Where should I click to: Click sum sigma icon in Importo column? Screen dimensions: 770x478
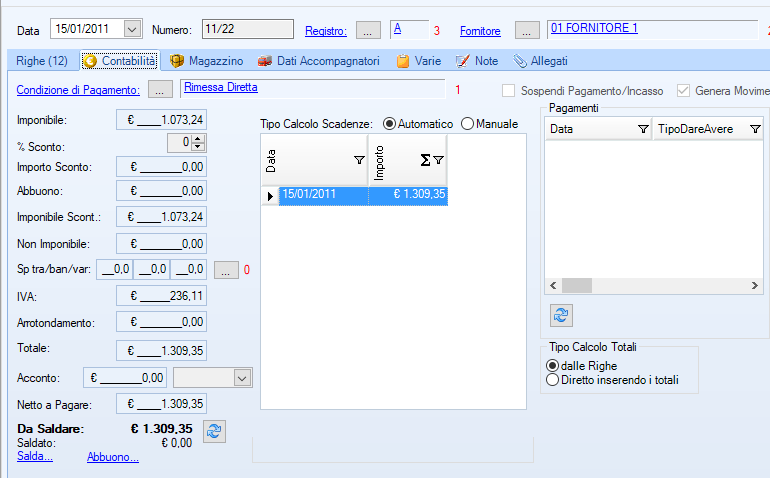pyautogui.click(x=425, y=160)
